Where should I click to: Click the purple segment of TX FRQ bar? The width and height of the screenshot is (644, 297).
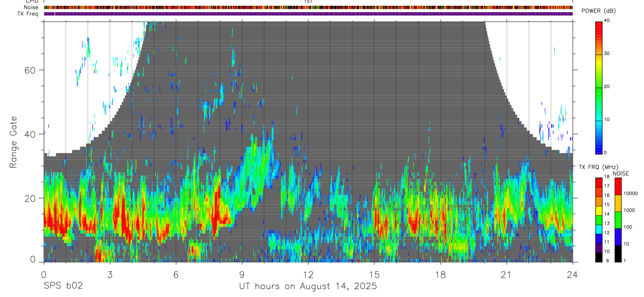coord(599,248)
